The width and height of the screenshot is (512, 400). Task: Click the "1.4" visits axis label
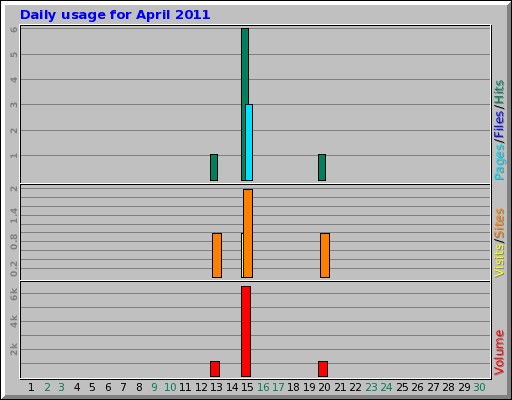[x=14, y=215]
